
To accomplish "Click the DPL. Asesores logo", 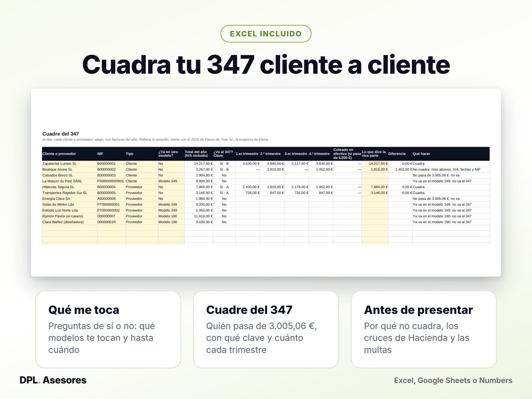I will [53, 380].
